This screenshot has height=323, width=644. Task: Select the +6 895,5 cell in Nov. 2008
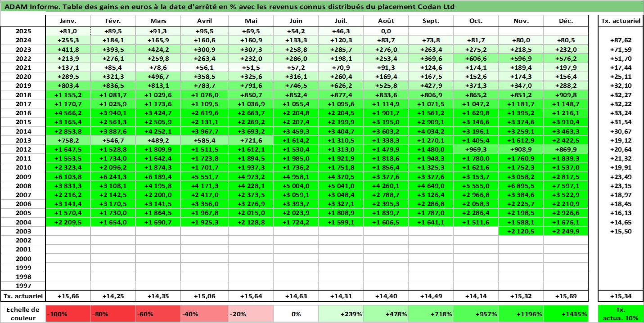(521, 186)
